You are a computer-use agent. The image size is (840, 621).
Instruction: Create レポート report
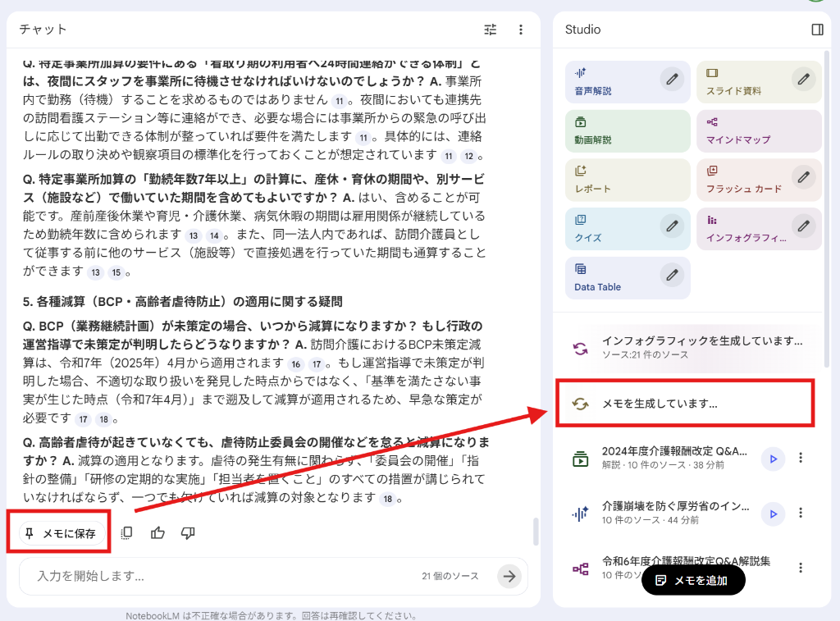pyautogui.click(x=628, y=180)
